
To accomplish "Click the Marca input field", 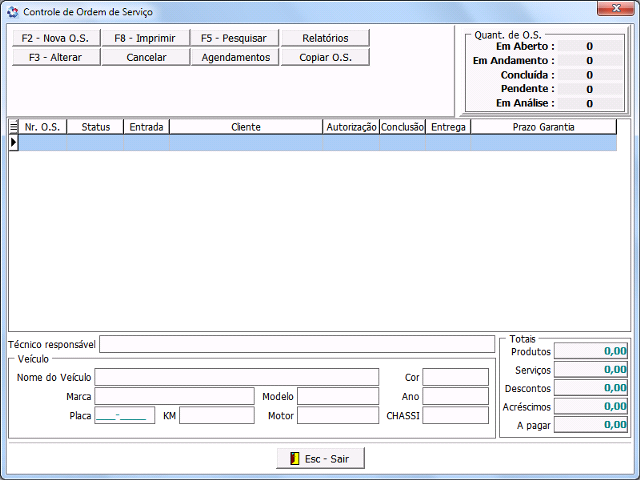I will click(x=175, y=396).
